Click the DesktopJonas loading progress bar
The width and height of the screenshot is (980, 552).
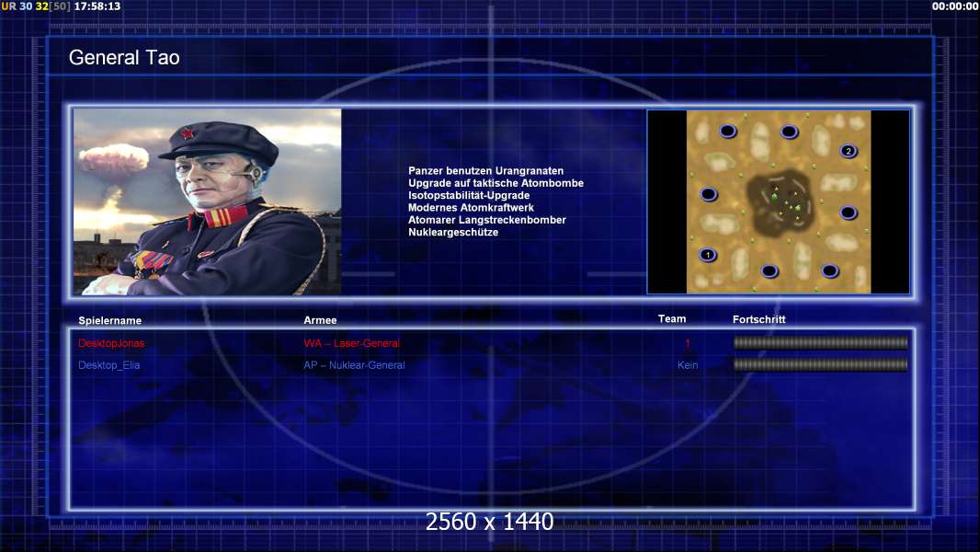(820, 342)
